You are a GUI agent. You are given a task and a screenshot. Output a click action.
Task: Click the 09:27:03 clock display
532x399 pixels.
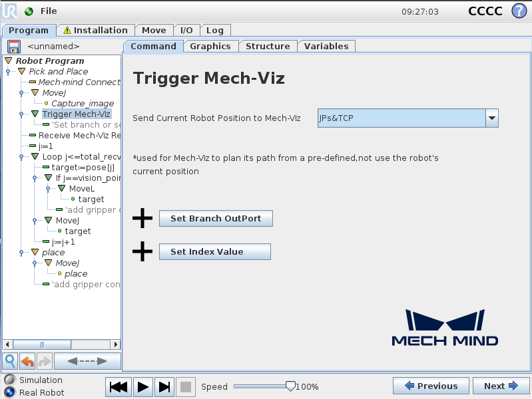pyautogui.click(x=420, y=12)
